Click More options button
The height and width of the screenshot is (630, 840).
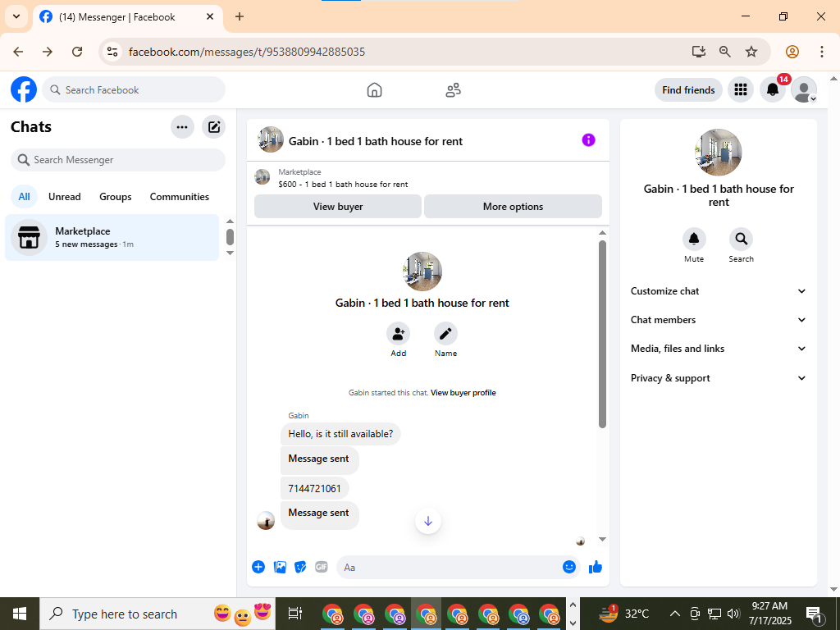[x=513, y=206]
